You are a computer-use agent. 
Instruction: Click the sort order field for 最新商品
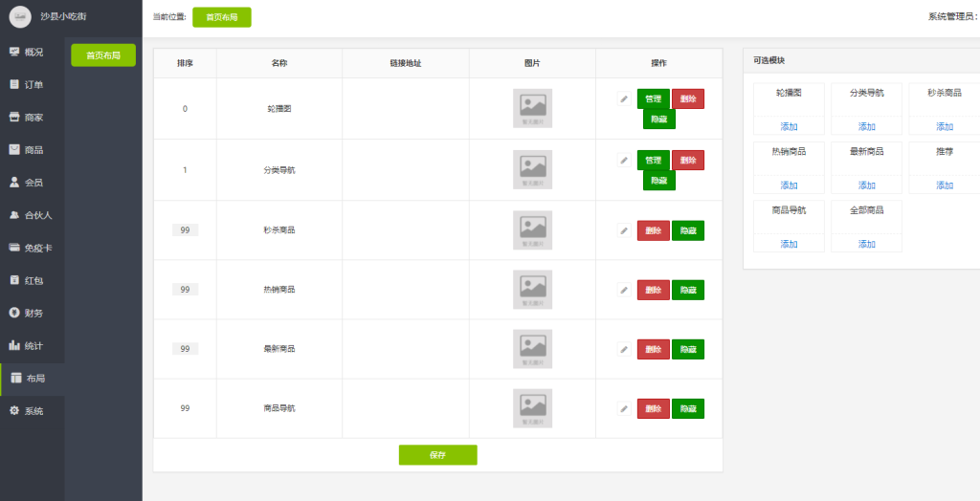tap(185, 349)
